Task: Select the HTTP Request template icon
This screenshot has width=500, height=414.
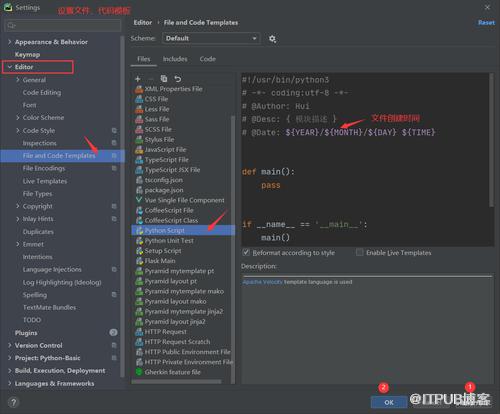Action: pos(139,332)
